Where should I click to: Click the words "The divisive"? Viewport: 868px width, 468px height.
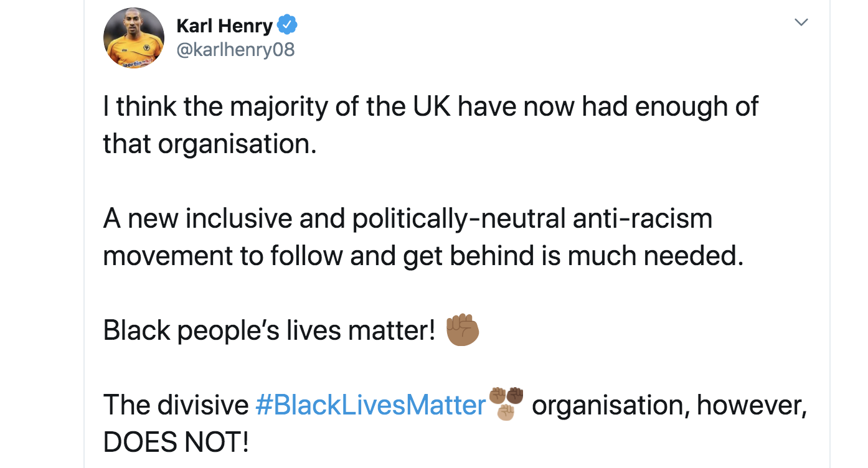[176, 405]
